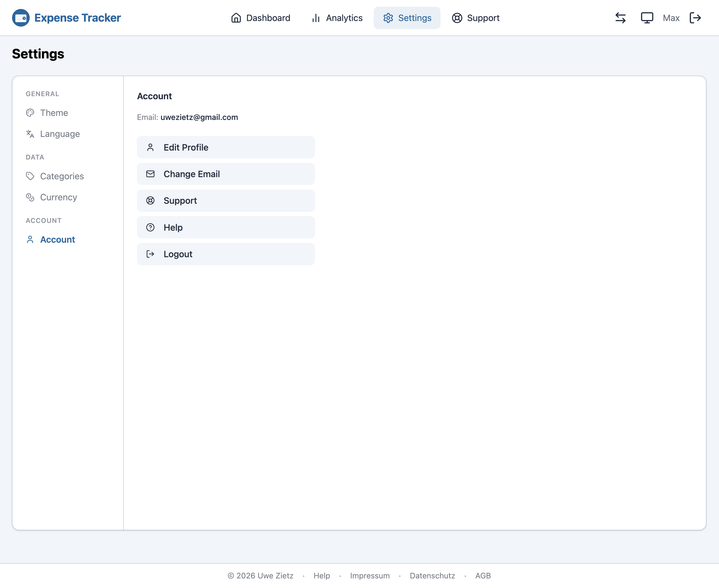Click the Expense Tracker logo icon

(21, 18)
